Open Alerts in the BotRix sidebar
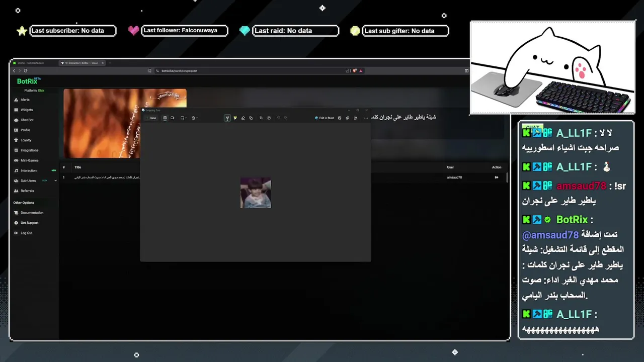Image resolution: width=644 pixels, height=362 pixels. pyautogui.click(x=25, y=100)
